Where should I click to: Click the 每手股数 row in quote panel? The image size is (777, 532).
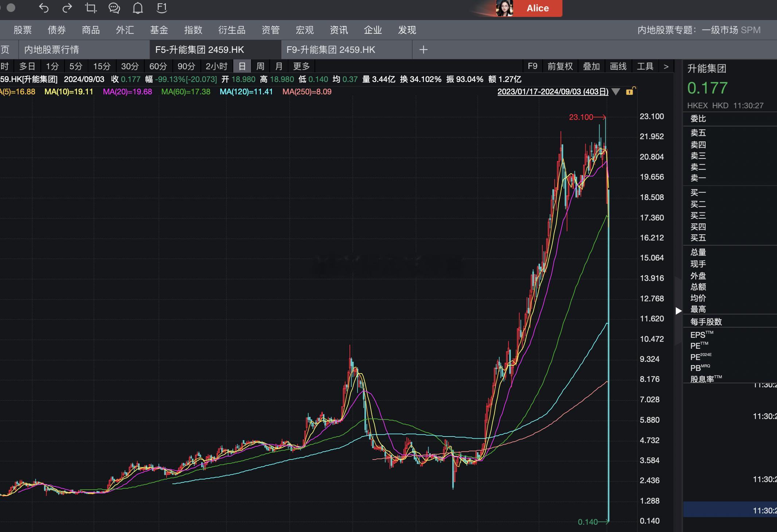(730, 322)
